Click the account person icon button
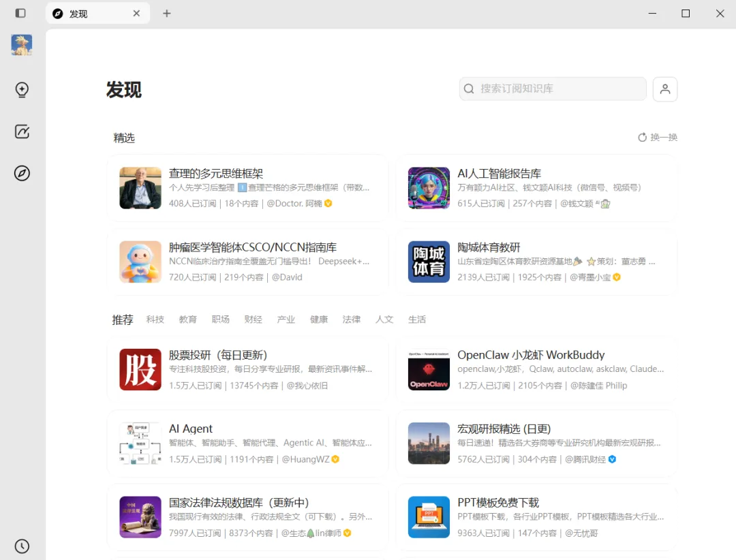The image size is (736, 560). tap(664, 89)
